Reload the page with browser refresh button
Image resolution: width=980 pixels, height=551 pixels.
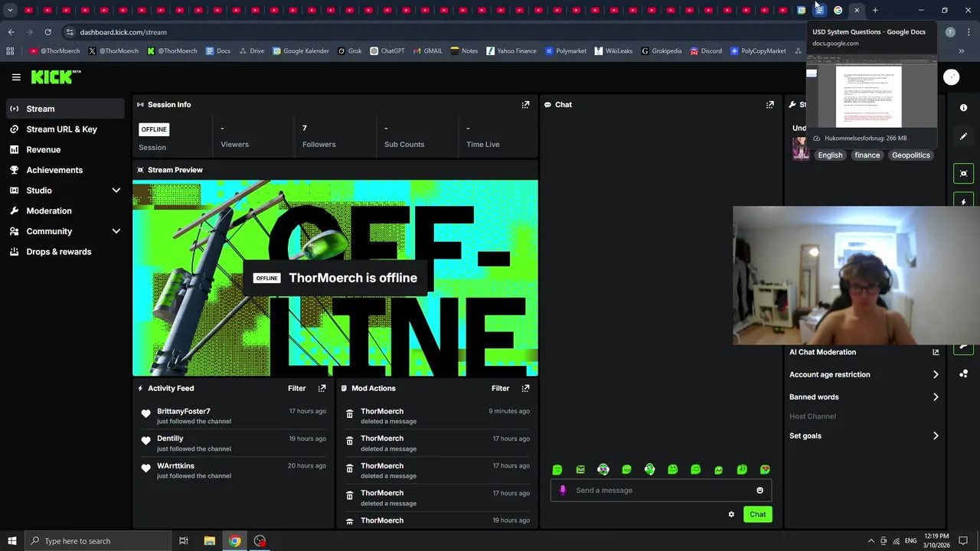pyautogui.click(x=47, y=32)
